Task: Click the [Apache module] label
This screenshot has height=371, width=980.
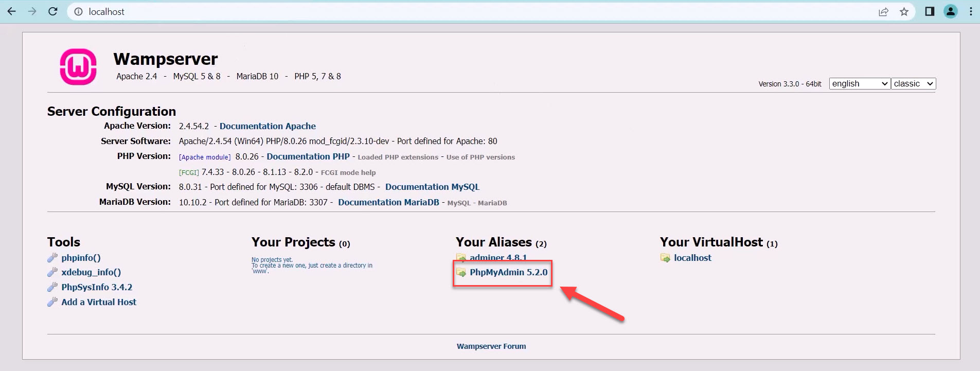Action: [205, 157]
